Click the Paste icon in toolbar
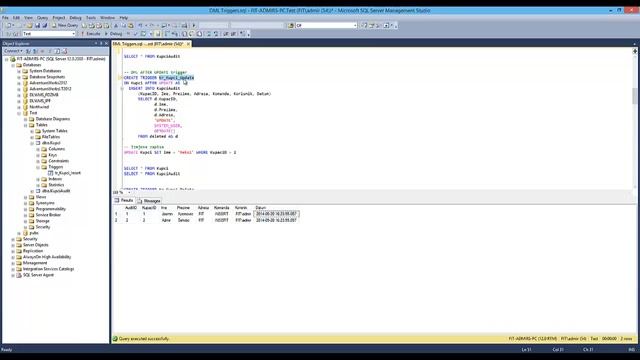 131,25
